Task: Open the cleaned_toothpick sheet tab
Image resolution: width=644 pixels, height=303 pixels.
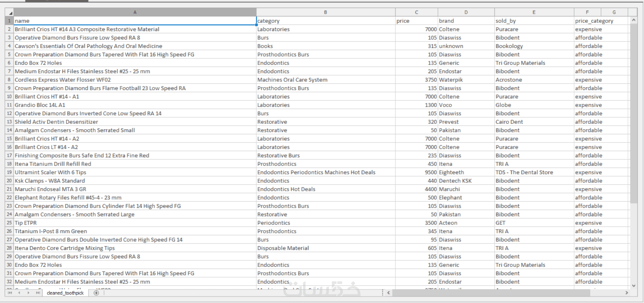Action: coord(65,293)
